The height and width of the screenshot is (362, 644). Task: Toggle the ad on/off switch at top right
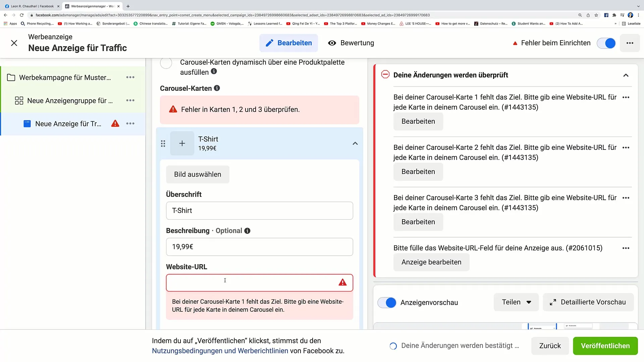(x=606, y=43)
